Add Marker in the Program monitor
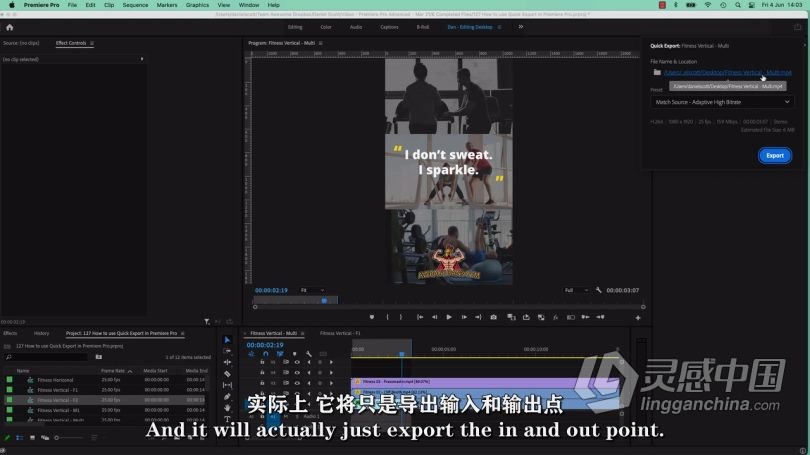This screenshot has width=810, height=455. (372, 317)
